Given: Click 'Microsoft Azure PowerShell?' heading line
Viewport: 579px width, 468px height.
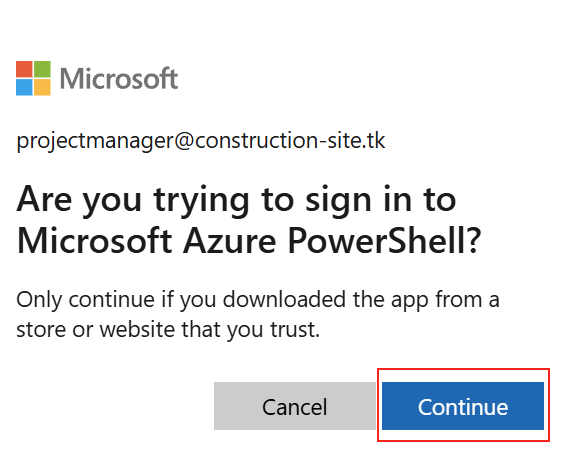Looking at the screenshot, I should (x=249, y=240).
